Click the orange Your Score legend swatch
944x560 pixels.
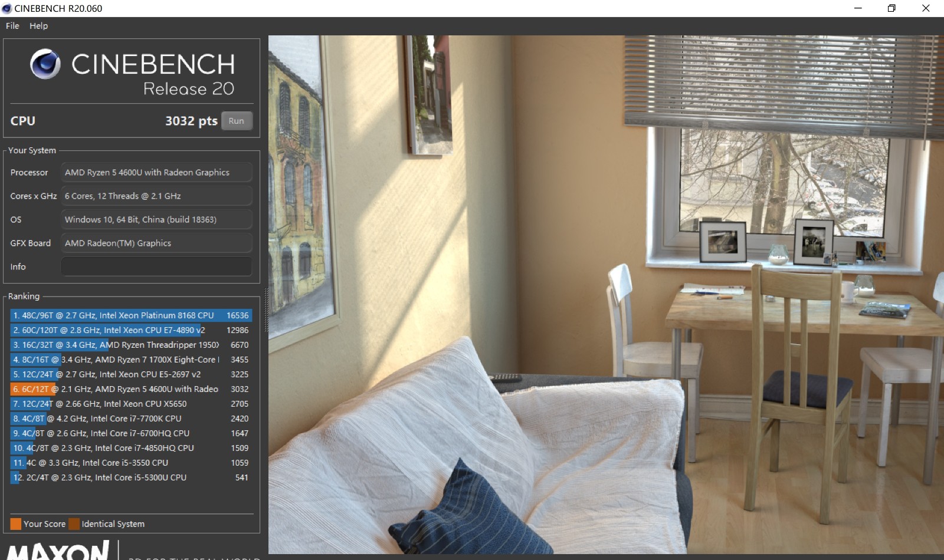(16, 523)
